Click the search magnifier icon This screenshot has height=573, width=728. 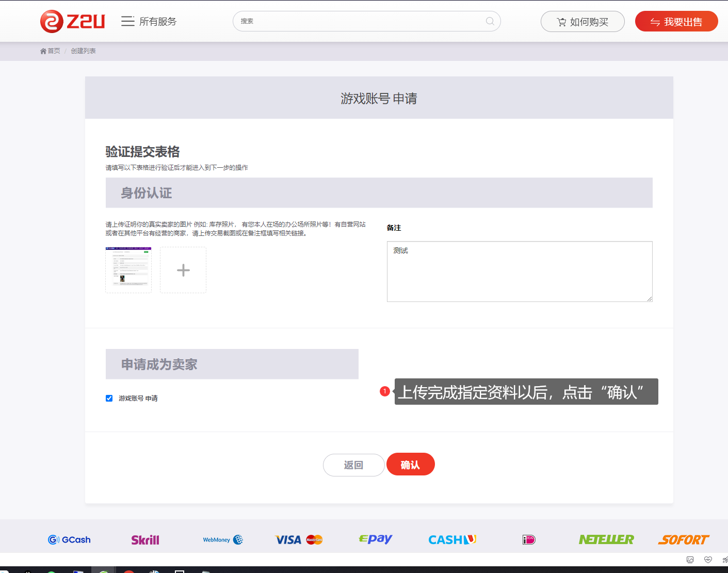click(x=490, y=21)
